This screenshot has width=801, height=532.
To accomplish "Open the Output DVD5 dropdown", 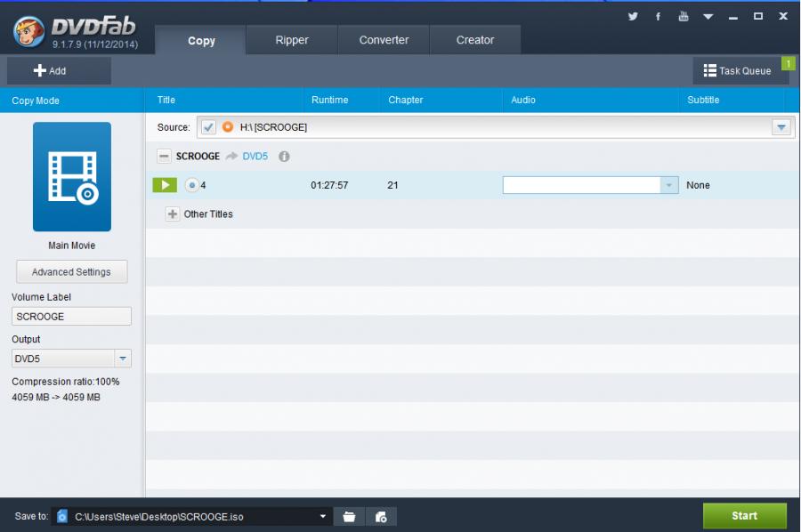I will [123, 359].
